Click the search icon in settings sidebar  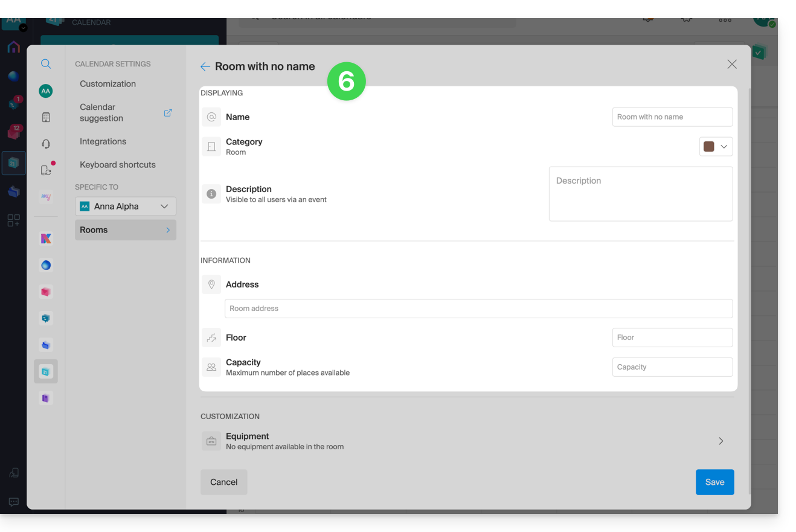point(46,64)
